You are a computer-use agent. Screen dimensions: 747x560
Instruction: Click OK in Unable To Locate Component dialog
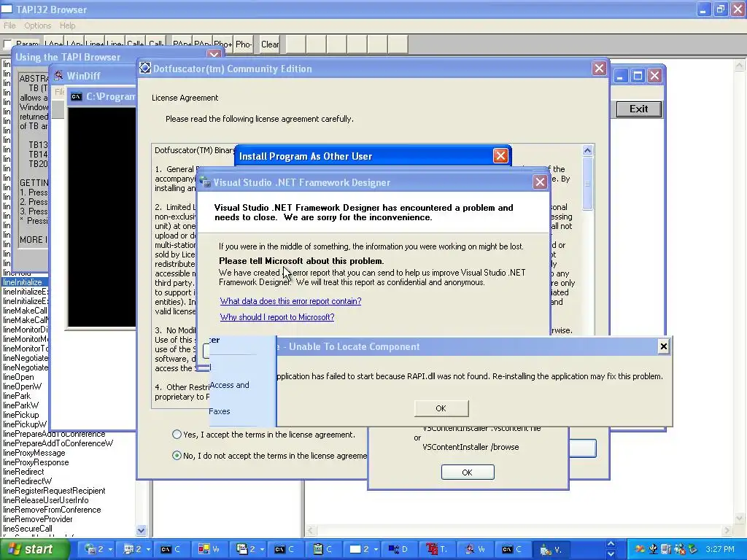pos(441,408)
